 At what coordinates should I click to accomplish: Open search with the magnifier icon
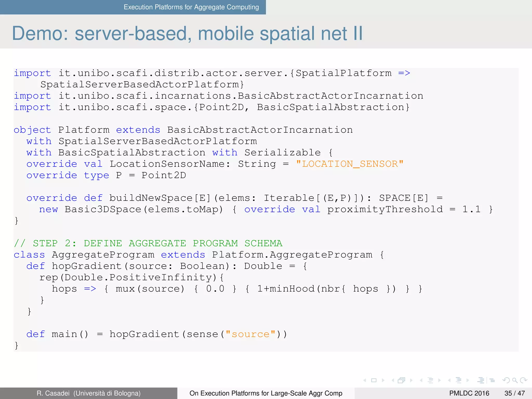(x=515, y=381)
